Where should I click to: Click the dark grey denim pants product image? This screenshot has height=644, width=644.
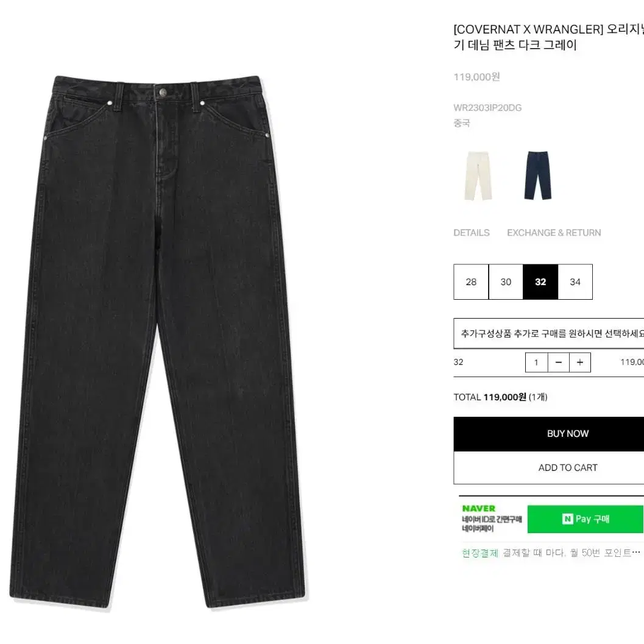click(x=158, y=342)
